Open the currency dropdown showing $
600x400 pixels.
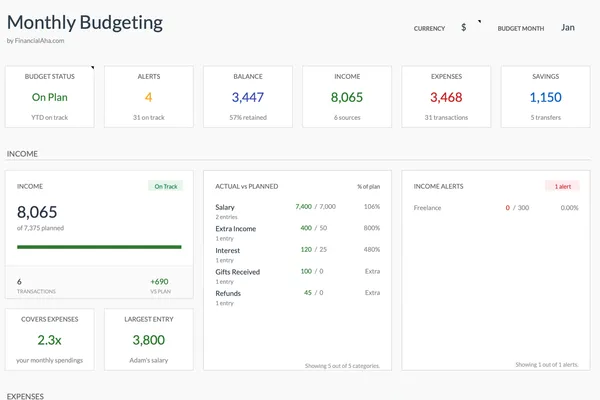[464, 28]
